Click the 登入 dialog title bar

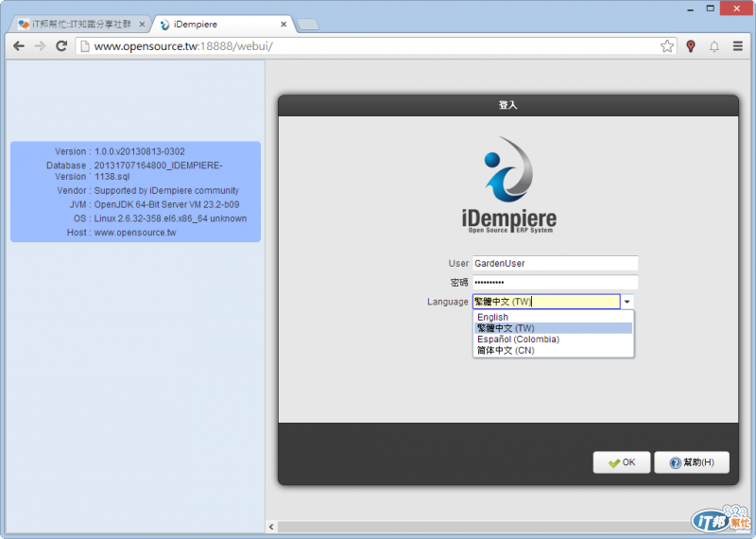coord(508,105)
